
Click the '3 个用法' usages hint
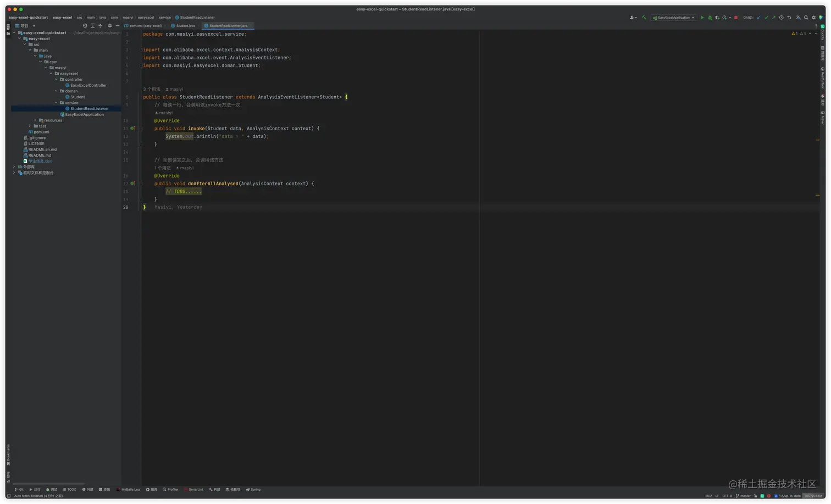click(x=152, y=89)
